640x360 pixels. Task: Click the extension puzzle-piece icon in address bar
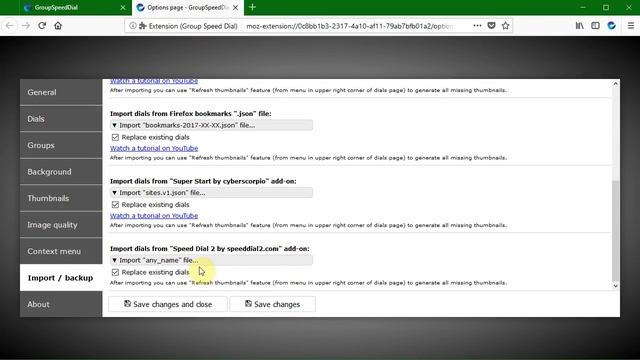[x=142, y=26]
